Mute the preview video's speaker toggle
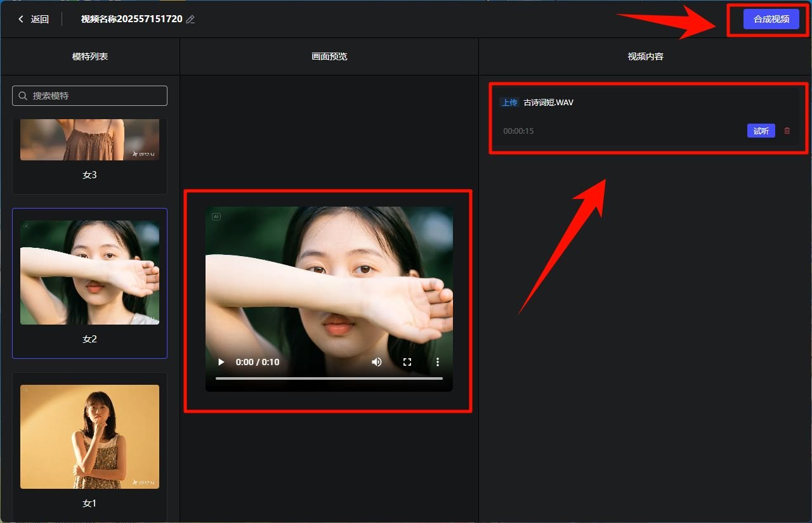Screen dimensions: 812x523 tap(377, 362)
